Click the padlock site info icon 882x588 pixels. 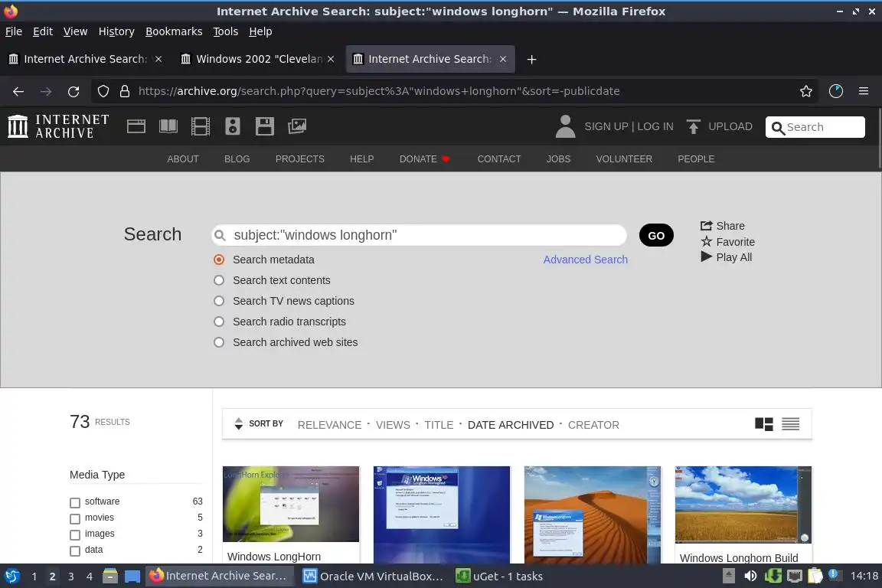pos(125,91)
